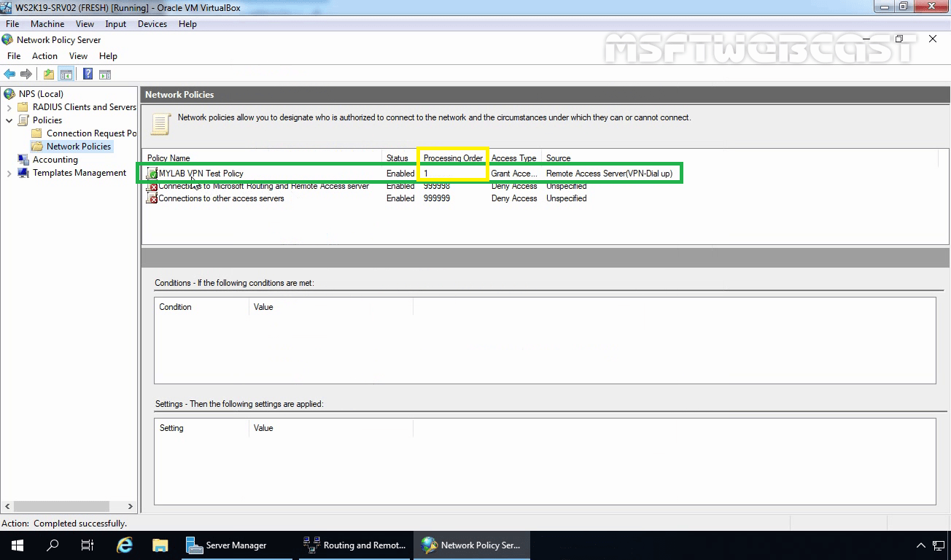951x560 pixels.
Task: Click the Connection Request Policies folder icon
Action: [37, 133]
